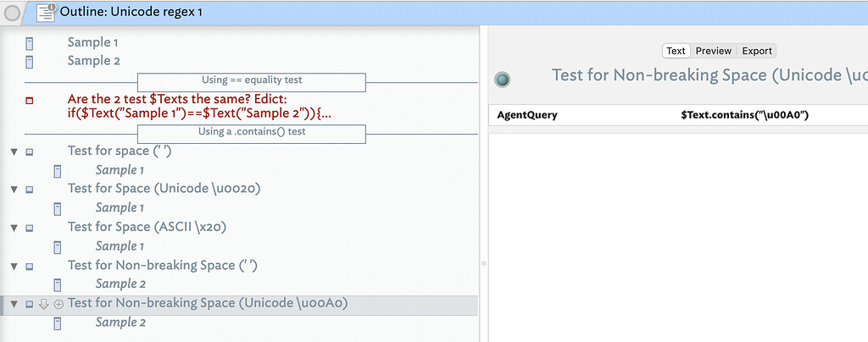The width and height of the screenshot is (868, 342).
Task: Click the plus circle icon on the selected row
Action: 58,304
